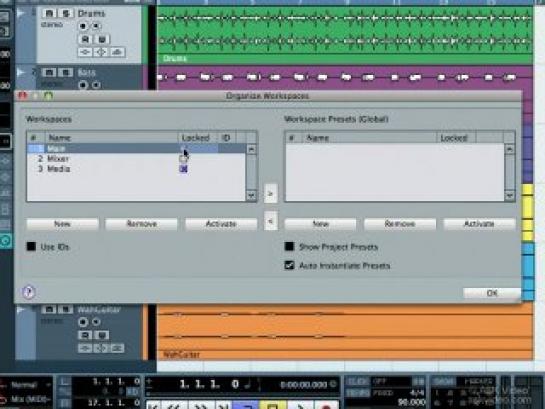Select the Media workspace row

pos(136,169)
